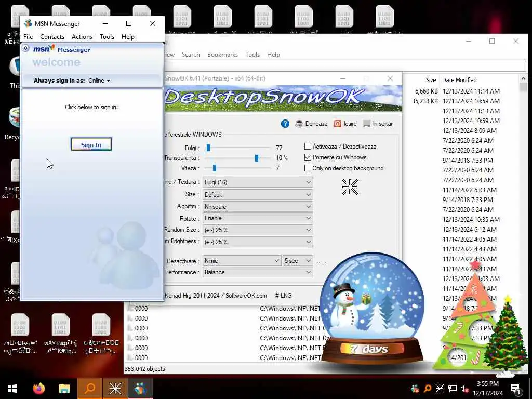Open the Tools menu in MSN Messenger

(107, 37)
